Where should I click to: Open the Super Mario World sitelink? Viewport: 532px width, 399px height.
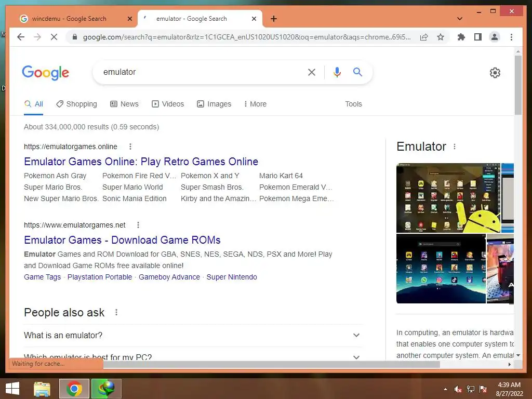click(x=132, y=187)
